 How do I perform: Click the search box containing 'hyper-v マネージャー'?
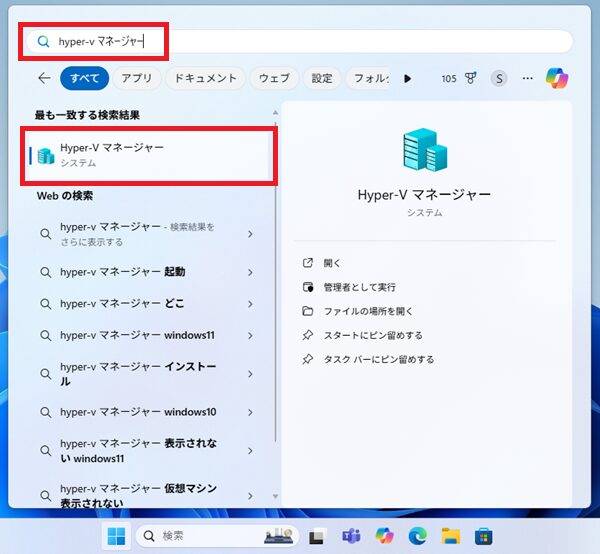click(299, 41)
